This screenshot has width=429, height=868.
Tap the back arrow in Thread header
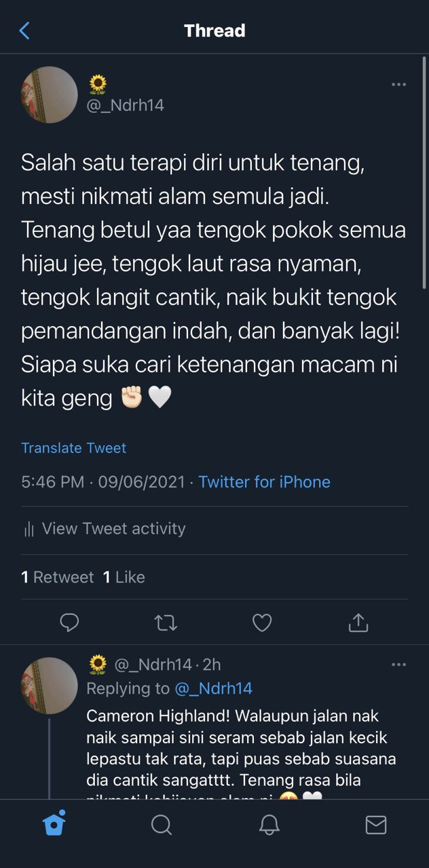(24, 31)
